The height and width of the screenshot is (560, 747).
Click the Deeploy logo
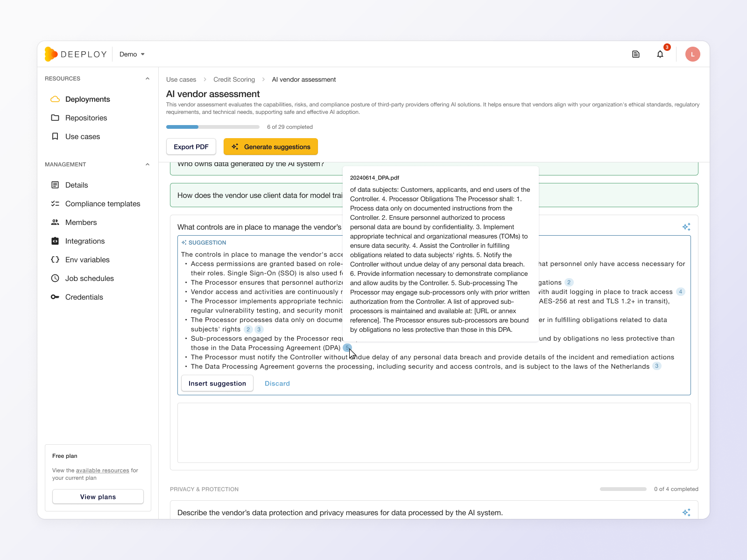click(x=76, y=54)
